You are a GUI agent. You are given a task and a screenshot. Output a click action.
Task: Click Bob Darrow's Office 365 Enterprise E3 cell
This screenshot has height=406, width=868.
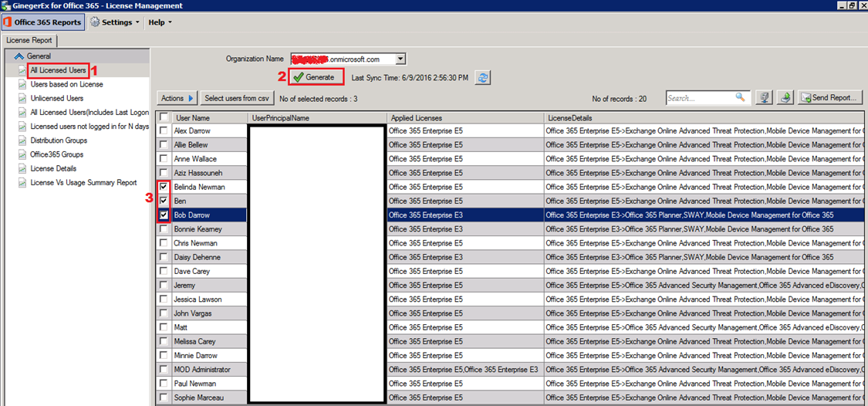pyautogui.click(x=465, y=215)
